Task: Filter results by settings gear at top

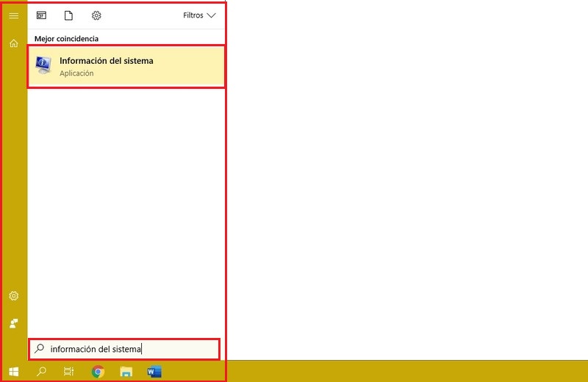Action: click(96, 15)
